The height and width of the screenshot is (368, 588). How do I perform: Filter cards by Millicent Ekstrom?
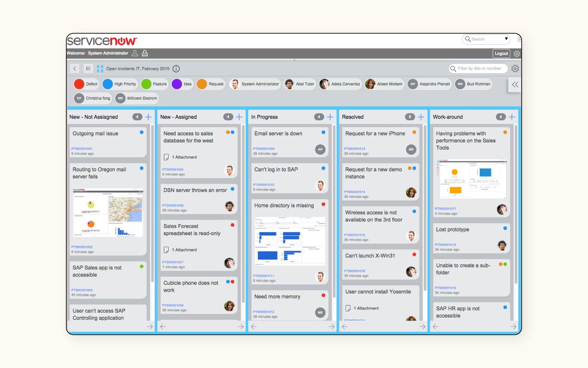tap(137, 98)
